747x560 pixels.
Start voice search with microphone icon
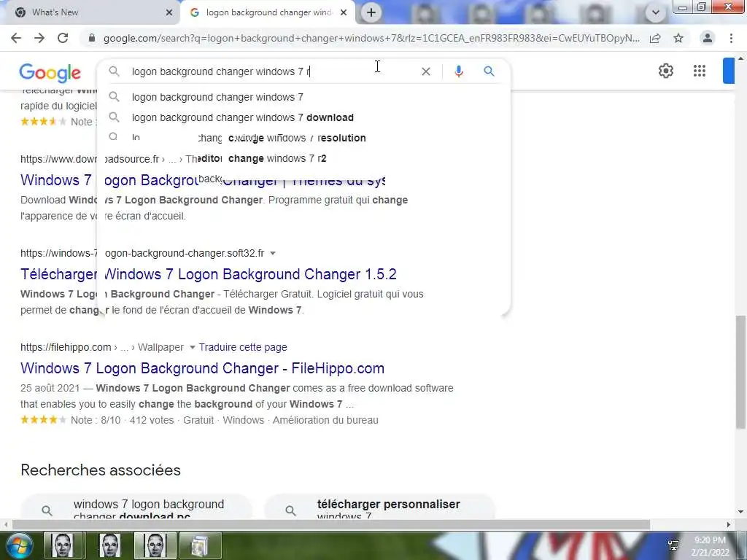459,71
